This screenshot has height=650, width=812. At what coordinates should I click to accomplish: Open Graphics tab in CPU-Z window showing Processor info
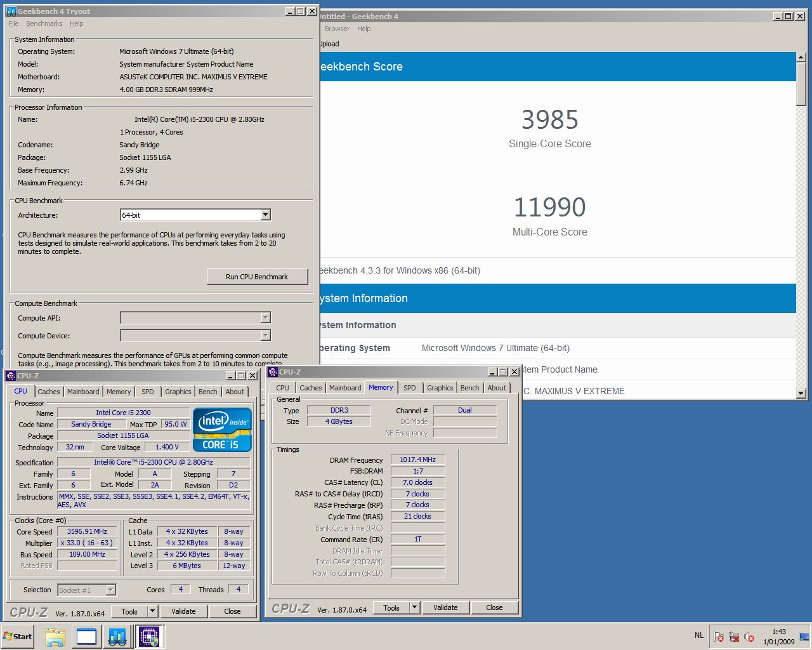(x=178, y=392)
